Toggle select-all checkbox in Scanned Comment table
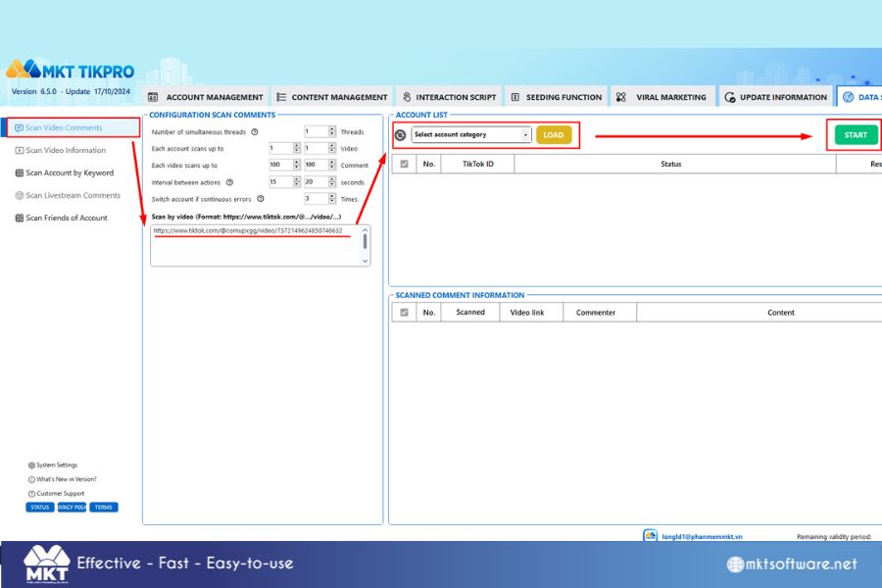This screenshot has height=588, width=882. (x=404, y=313)
